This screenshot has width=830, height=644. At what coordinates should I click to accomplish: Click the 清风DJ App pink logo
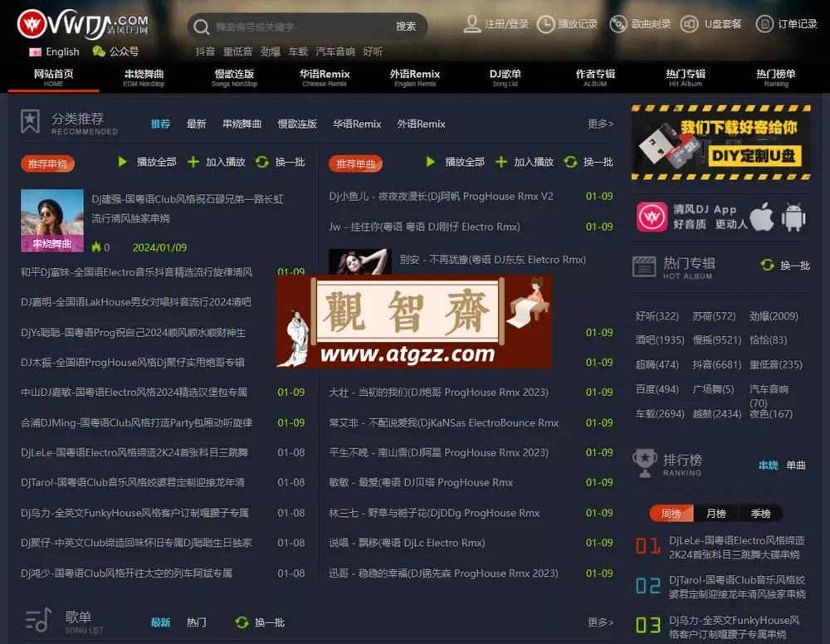pyautogui.click(x=652, y=217)
